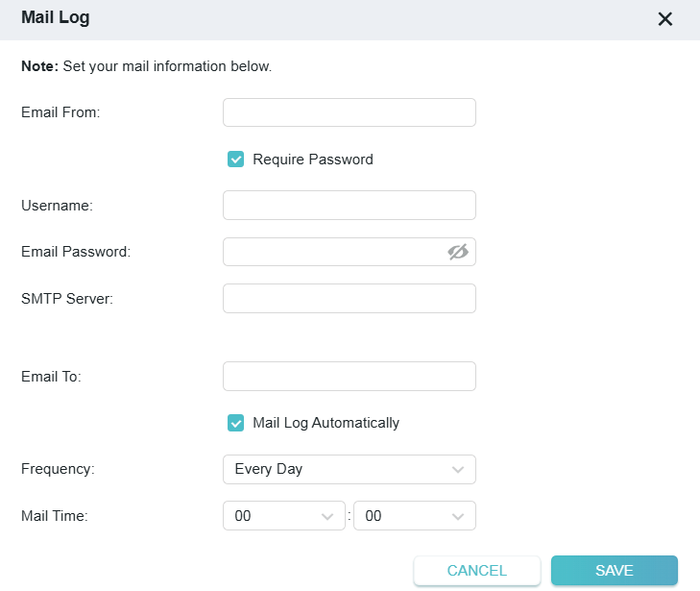Uncheck the Require Password checkbox
Viewport: 700px width, 591px height.
point(235,160)
